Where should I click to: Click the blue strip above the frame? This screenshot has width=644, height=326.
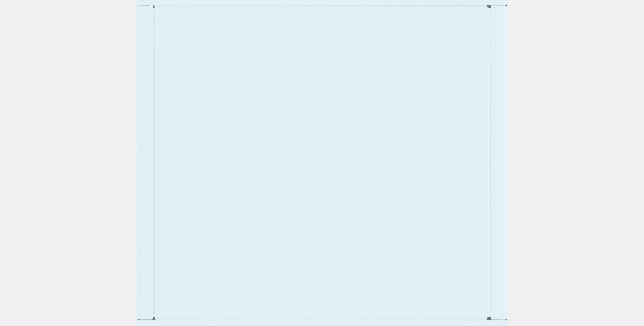point(322,2)
